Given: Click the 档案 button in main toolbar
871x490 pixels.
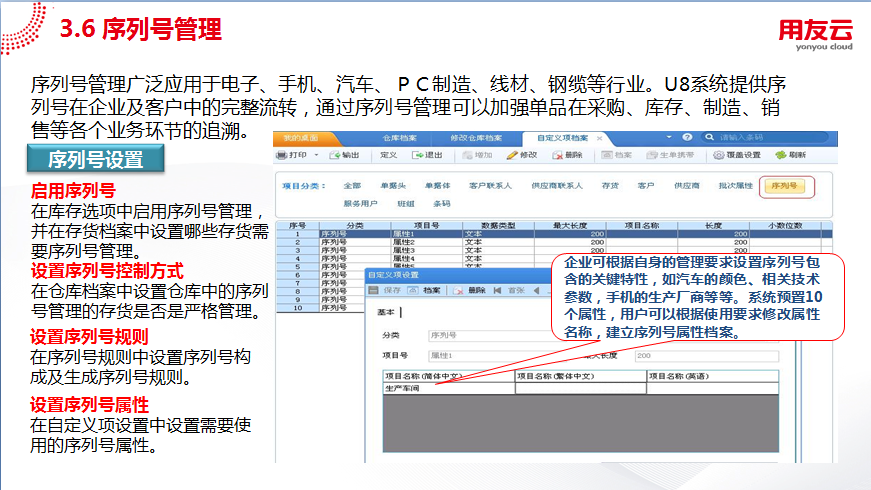Looking at the screenshot, I should click(617, 155).
